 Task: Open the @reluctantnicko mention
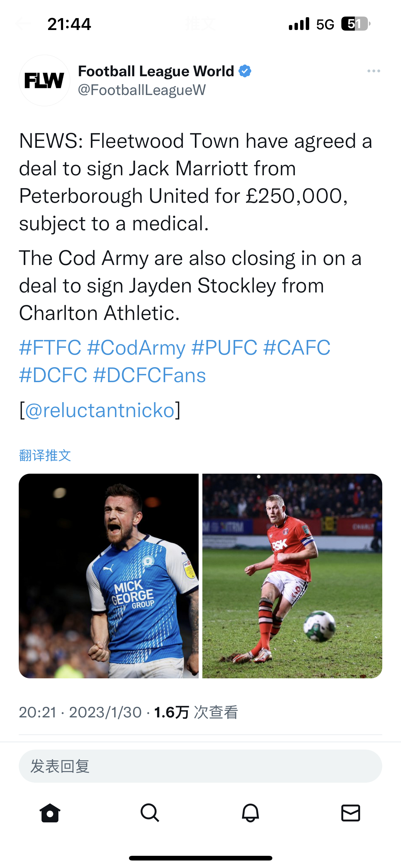(100, 410)
